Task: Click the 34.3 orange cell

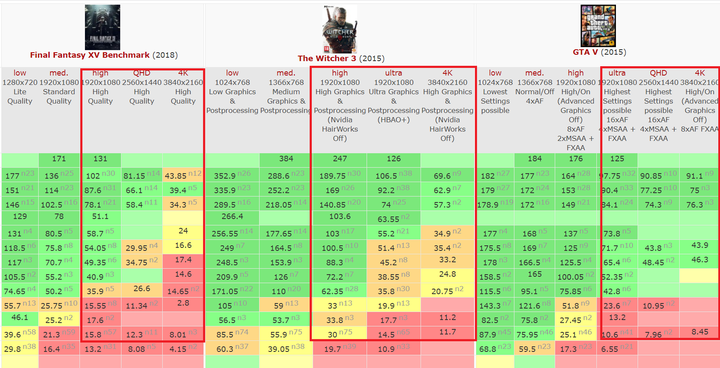Action: tap(183, 204)
